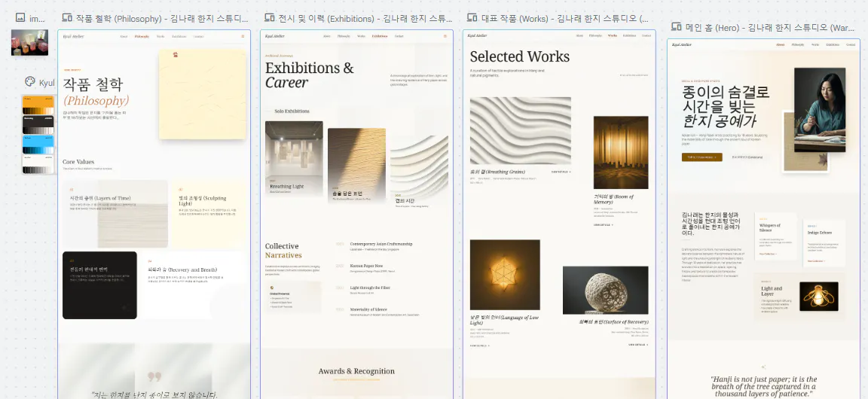The width and height of the screenshot is (868, 399).
Task: Click Philosophy nav link in Philosophy frame
Action: click(142, 37)
